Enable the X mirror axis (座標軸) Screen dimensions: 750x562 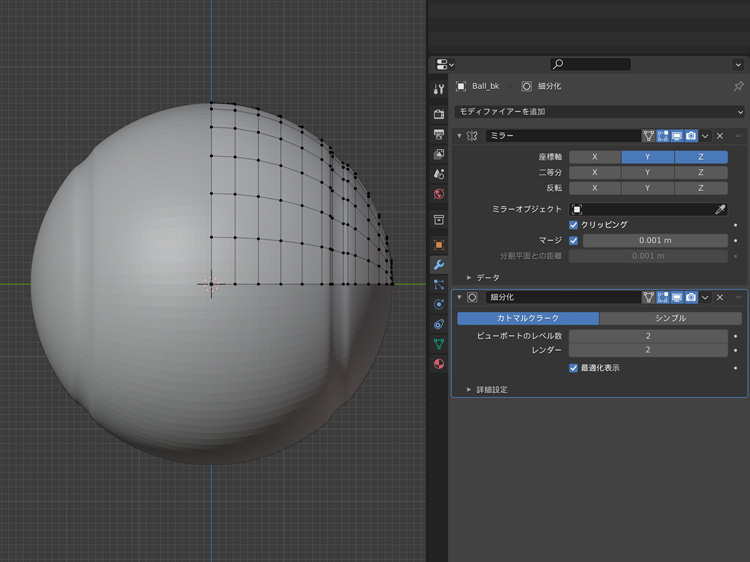point(595,157)
